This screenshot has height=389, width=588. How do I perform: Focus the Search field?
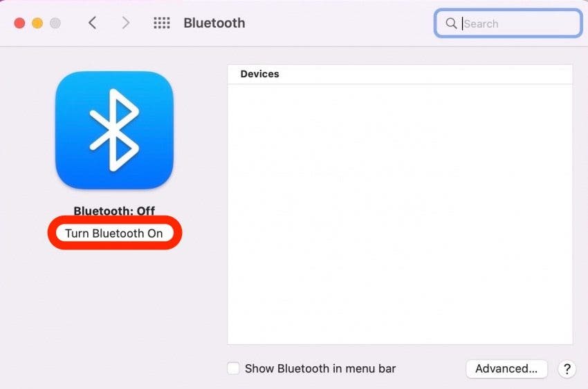[508, 23]
